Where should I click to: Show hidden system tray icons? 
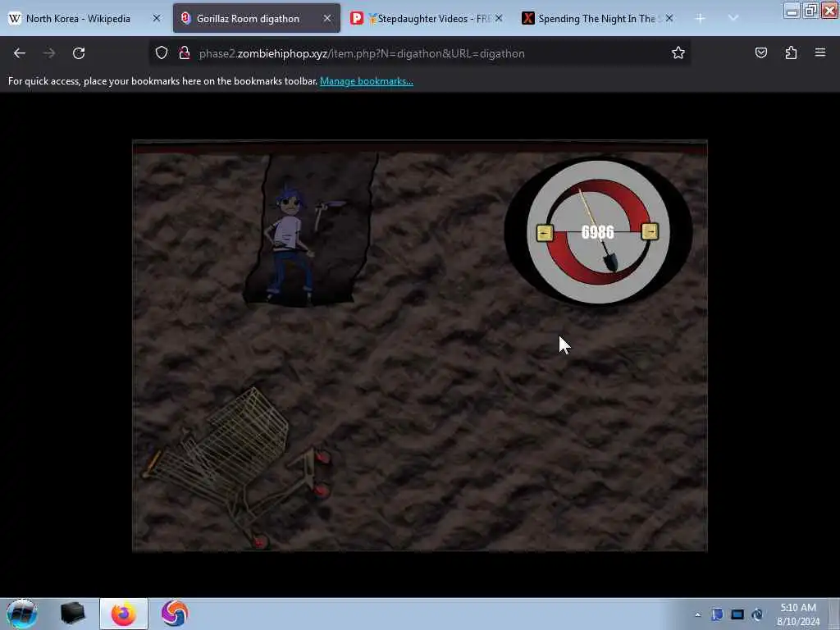(x=697, y=615)
